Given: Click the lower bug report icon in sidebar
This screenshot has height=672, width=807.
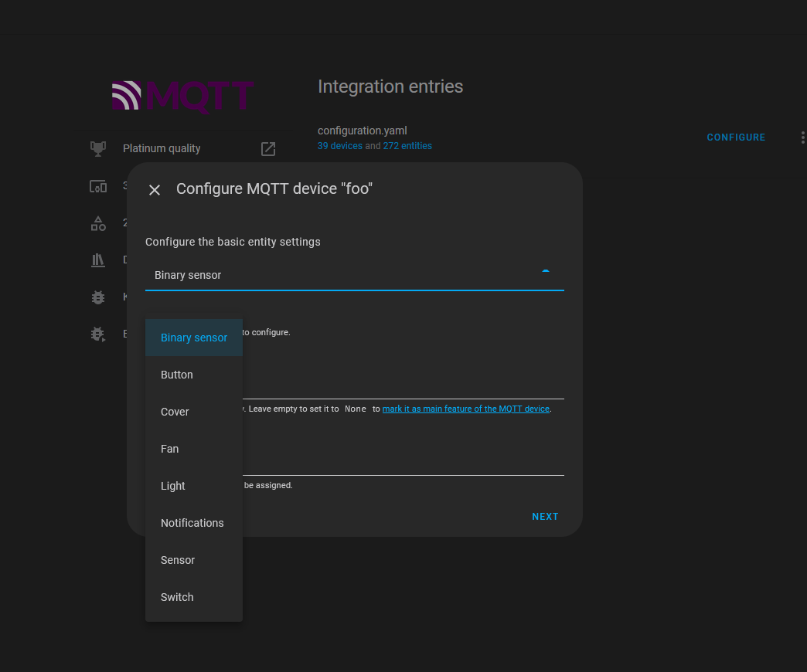Looking at the screenshot, I should [x=98, y=334].
